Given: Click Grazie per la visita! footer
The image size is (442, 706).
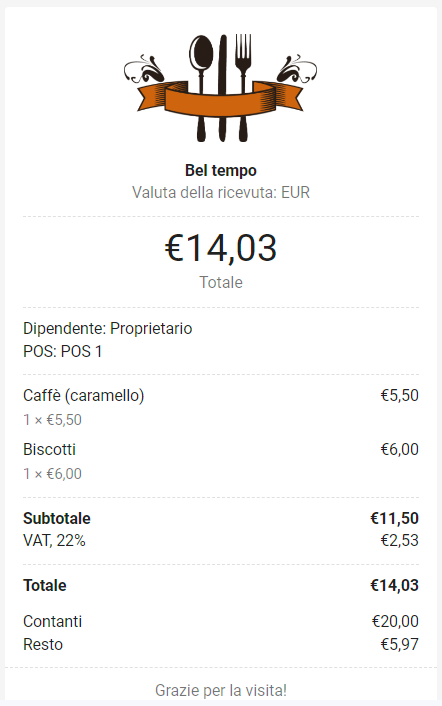Looking at the screenshot, I should coord(221,690).
